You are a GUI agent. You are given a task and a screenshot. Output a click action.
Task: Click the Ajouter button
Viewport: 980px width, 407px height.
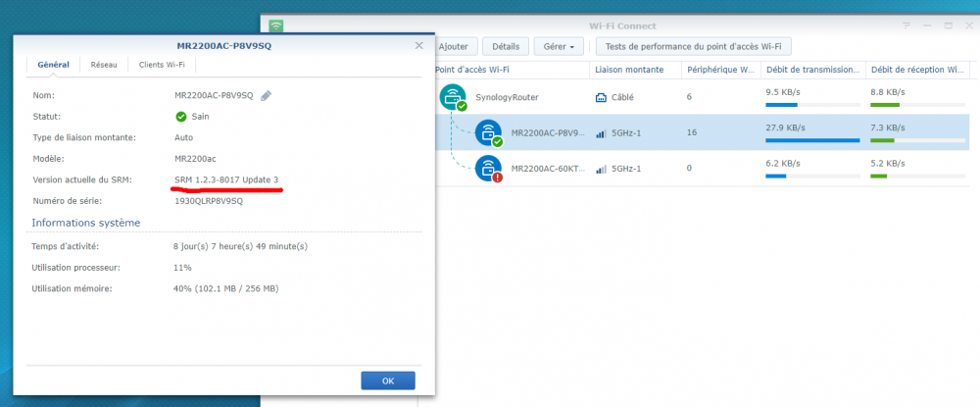[456, 46]
